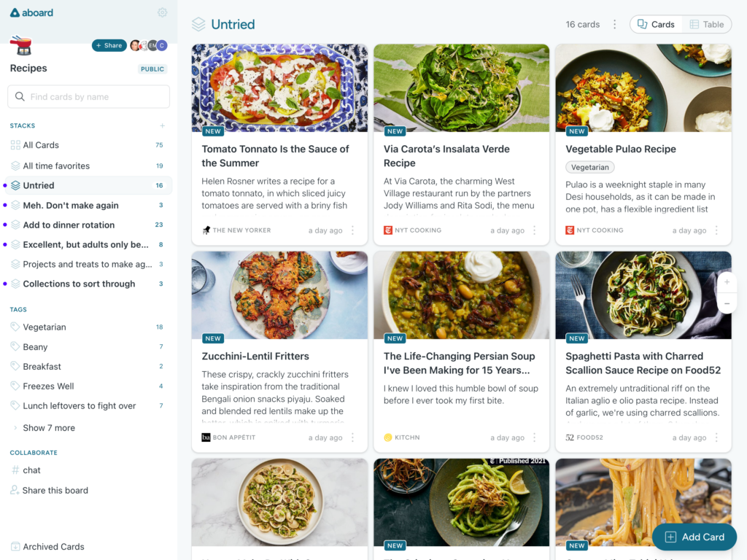Zoom in with the plus control

point(727,282)
